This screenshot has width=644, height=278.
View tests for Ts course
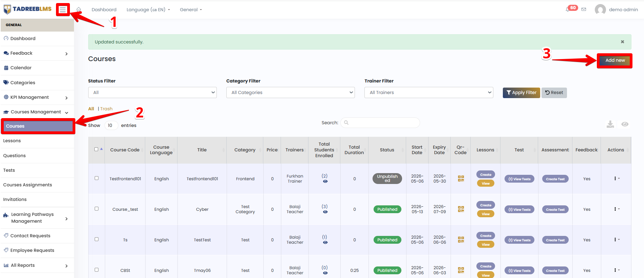519,240
